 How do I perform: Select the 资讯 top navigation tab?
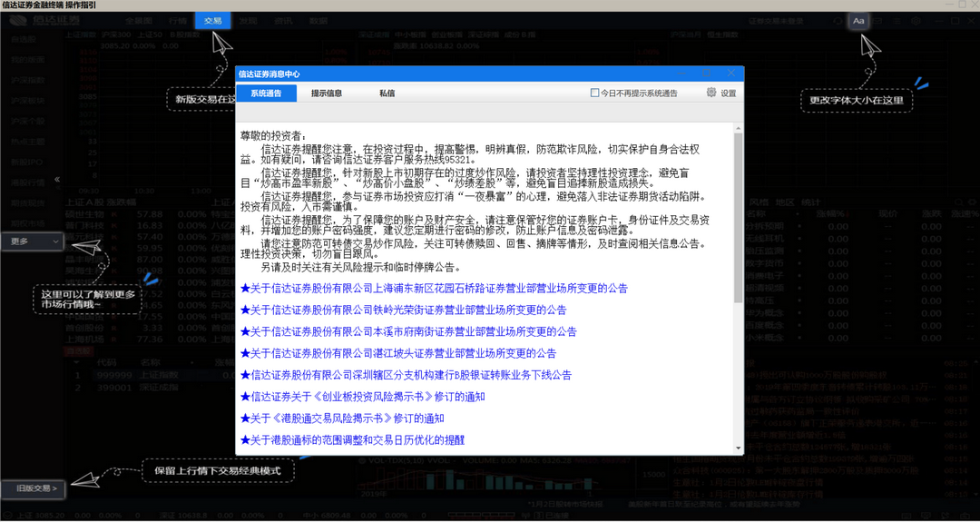tap(282, 21)
